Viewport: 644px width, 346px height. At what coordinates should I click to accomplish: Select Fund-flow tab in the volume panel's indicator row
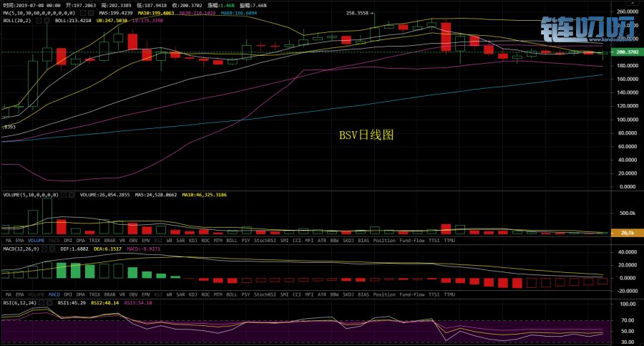click(x=412, y=241)
